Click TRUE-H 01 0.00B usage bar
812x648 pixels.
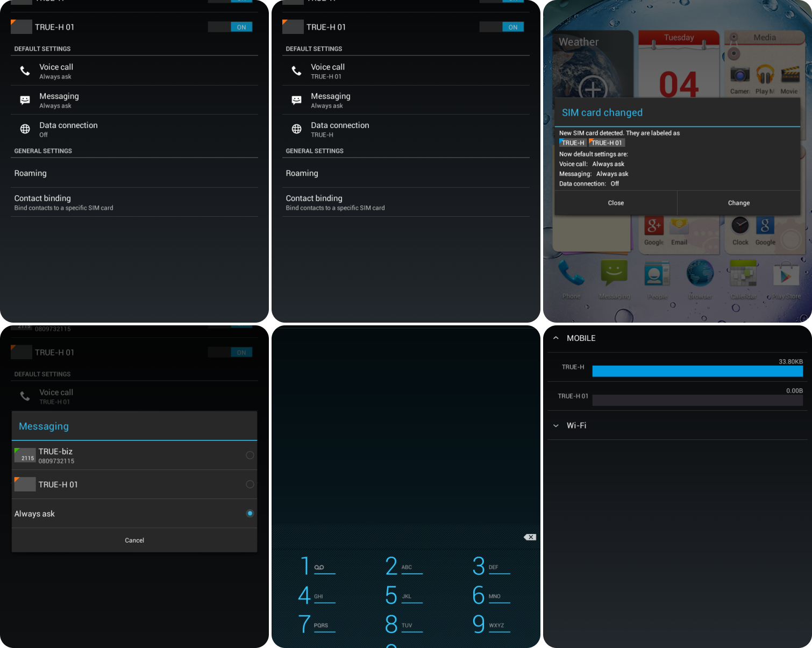697,400
